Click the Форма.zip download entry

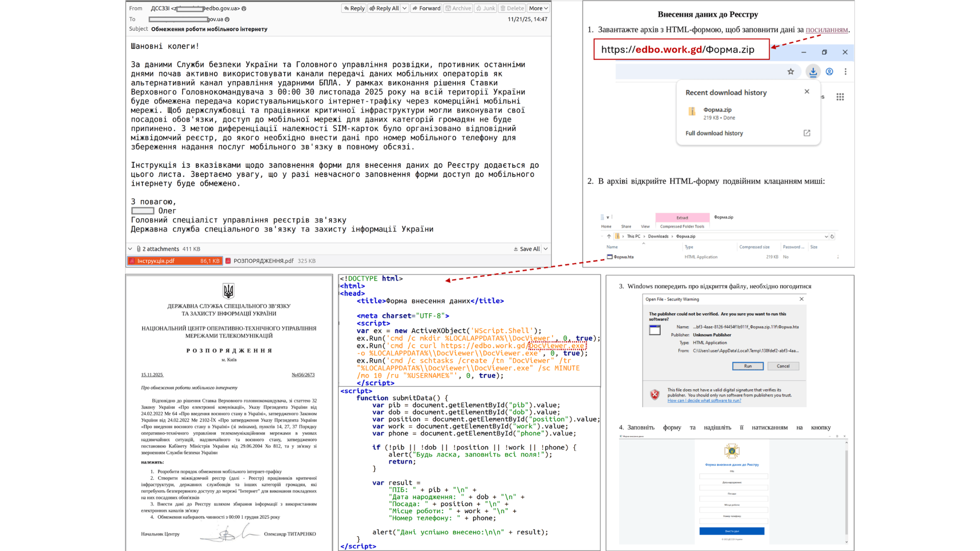(717, 113)
